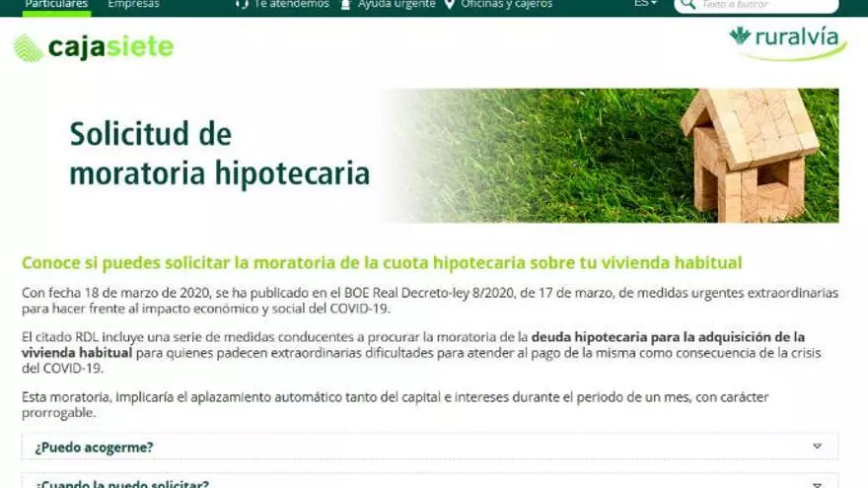Screen dimensions: 868x488
Task: Click the ¿Puedo acogerme? question title
Action: (94, 447)
